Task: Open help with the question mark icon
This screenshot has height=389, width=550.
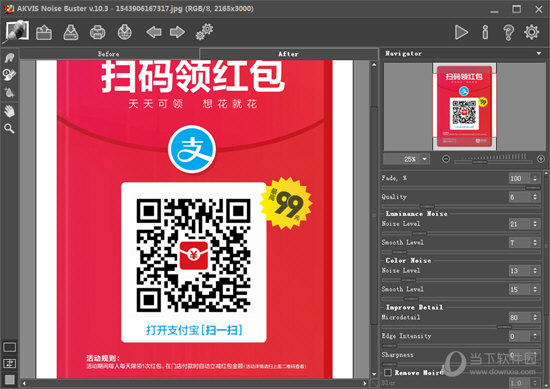Action: click(509, 33)
